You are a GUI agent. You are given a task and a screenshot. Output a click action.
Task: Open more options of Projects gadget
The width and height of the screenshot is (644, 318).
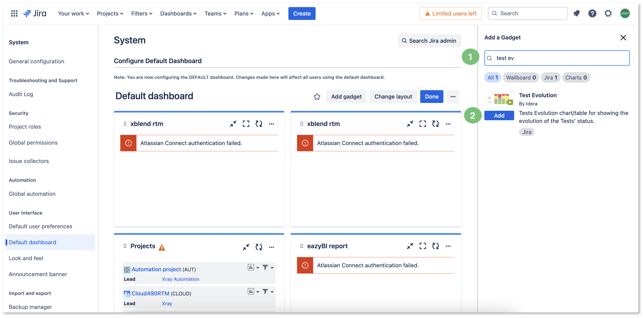pos(272,247)
